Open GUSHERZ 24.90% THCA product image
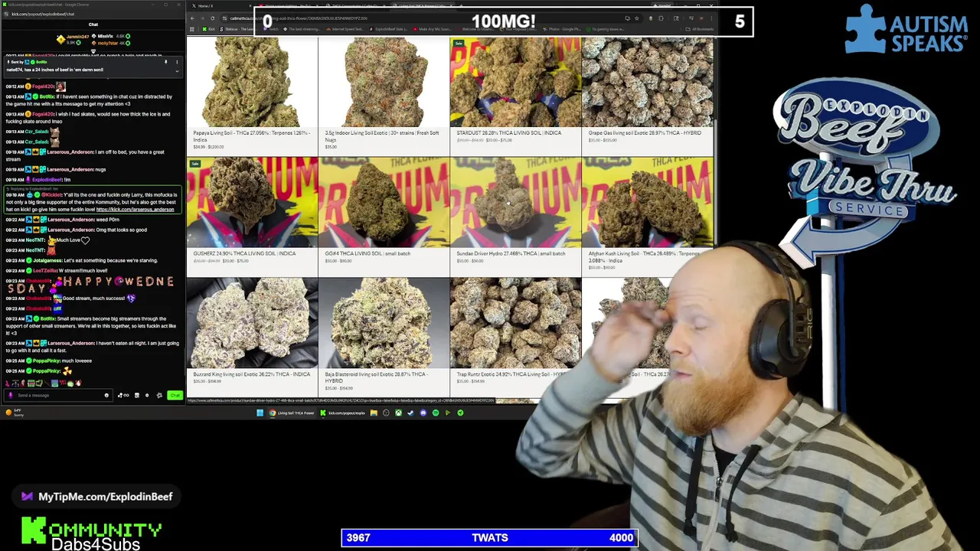The width and height of the screenshot is (980, 551). tap(252, 202)
